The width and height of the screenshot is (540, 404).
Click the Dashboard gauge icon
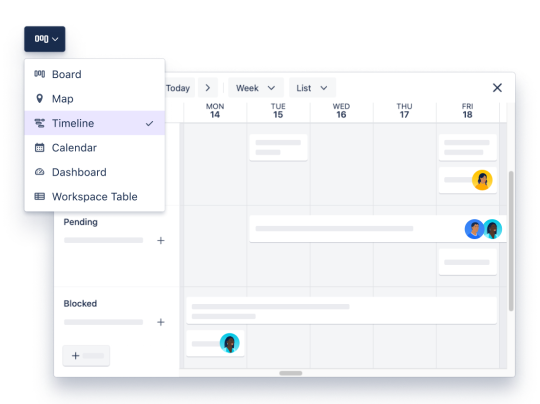pyautogui.click(x=40, y=172)
